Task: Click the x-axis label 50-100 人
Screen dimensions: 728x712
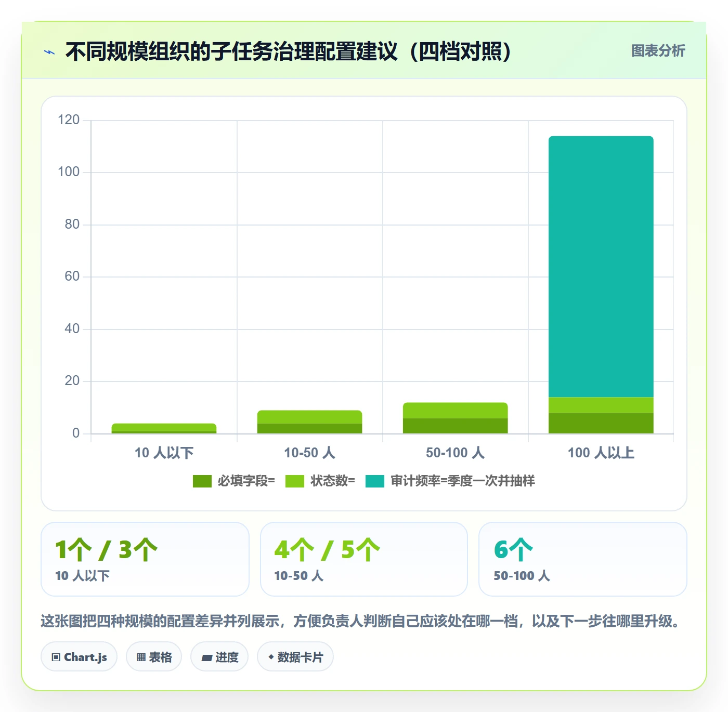Action: pyautogui.click(x=456, y=453)
